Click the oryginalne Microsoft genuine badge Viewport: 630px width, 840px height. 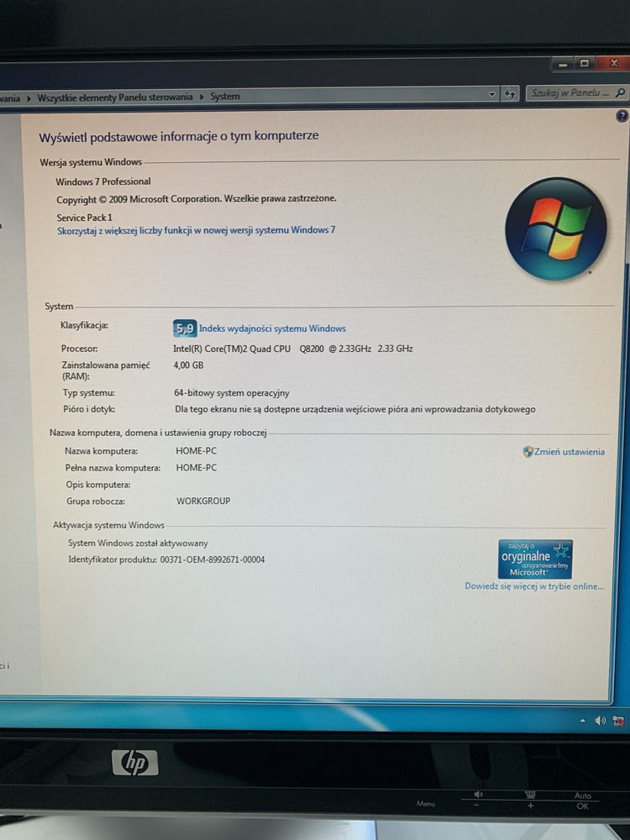click(535, 559)
